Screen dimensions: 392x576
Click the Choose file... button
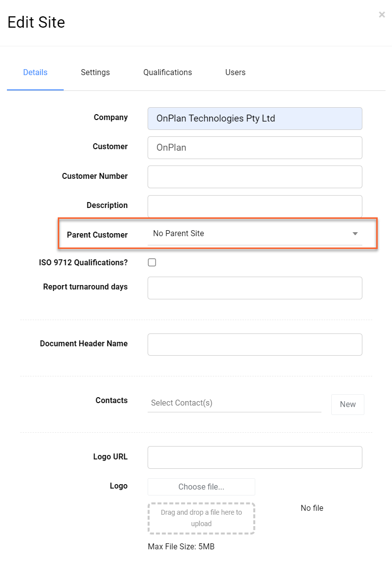pyautogui.click(x=201, y=487)
